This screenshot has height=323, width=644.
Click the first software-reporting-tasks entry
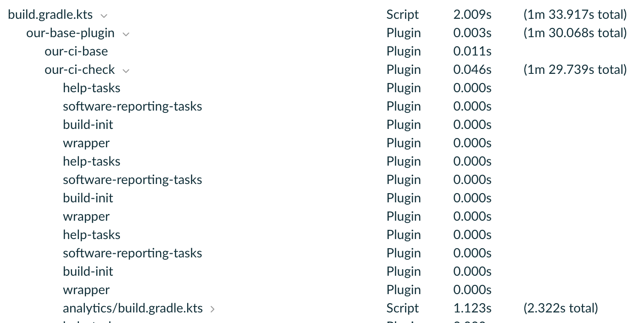[133, 106]
